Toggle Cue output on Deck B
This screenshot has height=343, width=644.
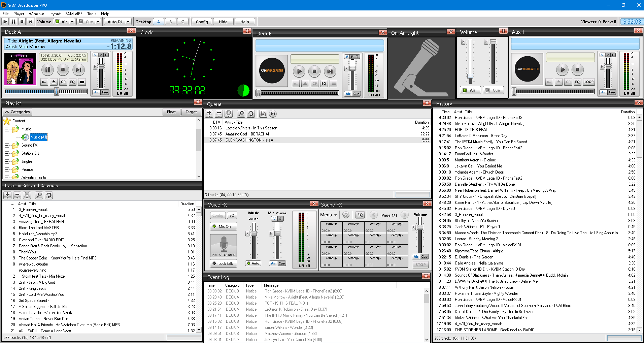click(357, 94)
